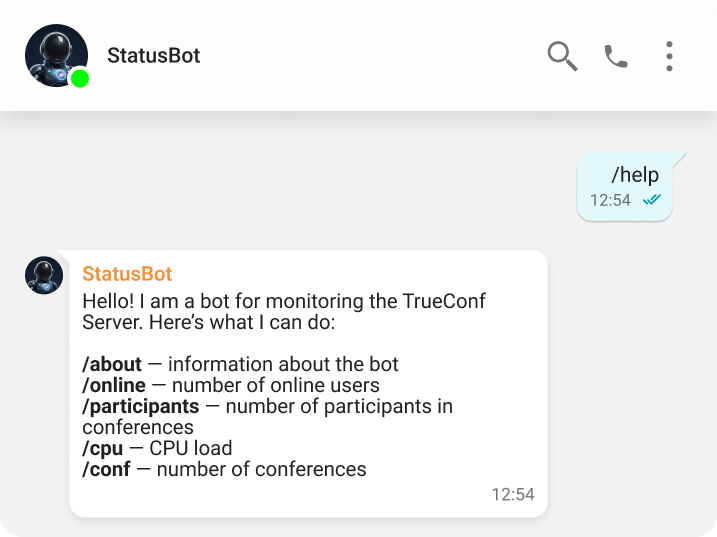Select the /online command
The width and height of the screenshot is (717, 537).
pyautogui.click(x=114, y=385)
